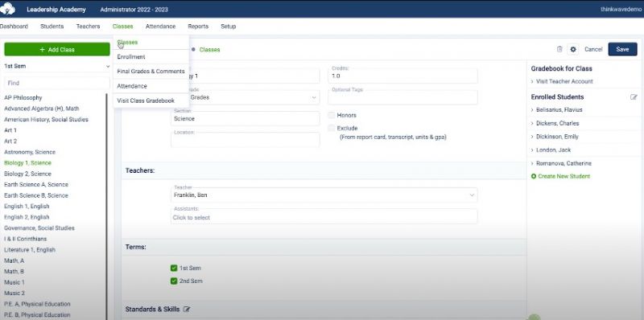Select Biology 2, Science class
The image size is (644, 320).
tap(27, 174)
